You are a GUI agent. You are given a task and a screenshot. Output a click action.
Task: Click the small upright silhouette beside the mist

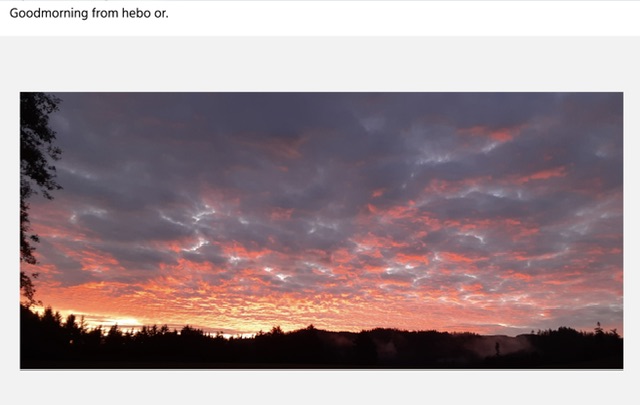pos(497,348)
